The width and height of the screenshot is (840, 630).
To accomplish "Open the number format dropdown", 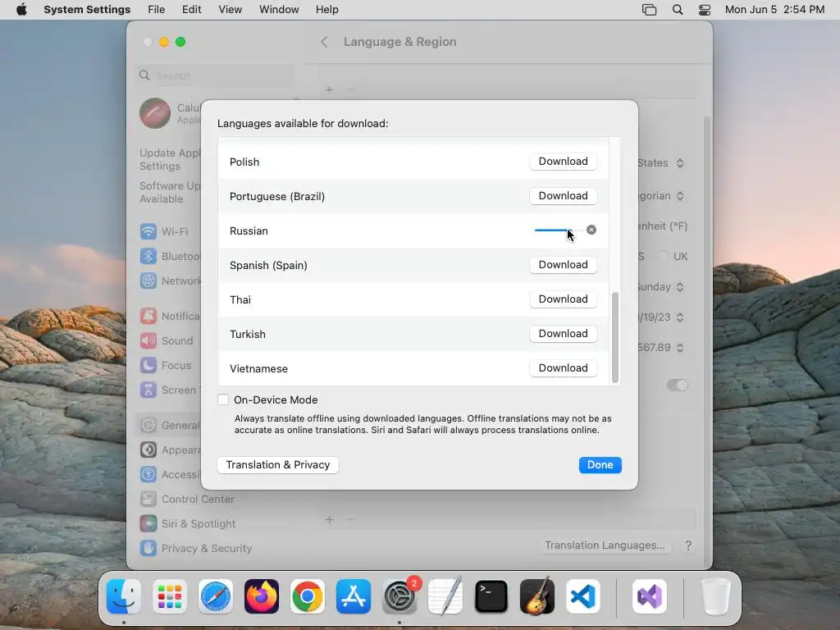I will (x=661, y=348).
